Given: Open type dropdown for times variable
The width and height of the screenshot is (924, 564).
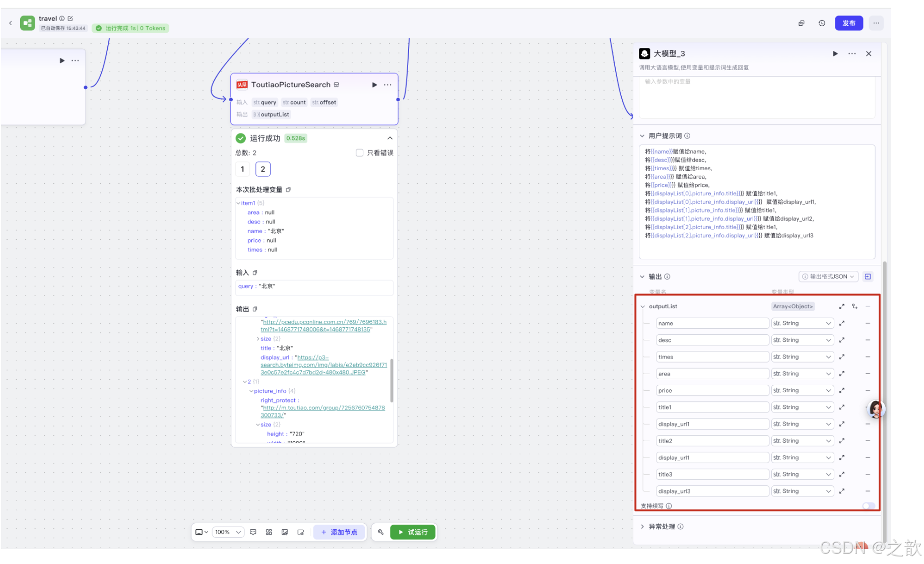Looking at the screenshot, I should click(x=802, y=357).
